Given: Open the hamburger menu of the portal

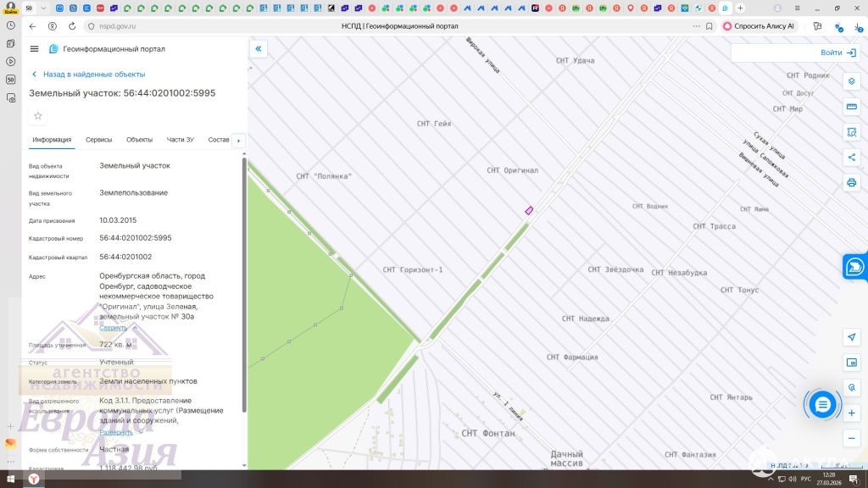Looking at the screenshot, I should 34,49.
